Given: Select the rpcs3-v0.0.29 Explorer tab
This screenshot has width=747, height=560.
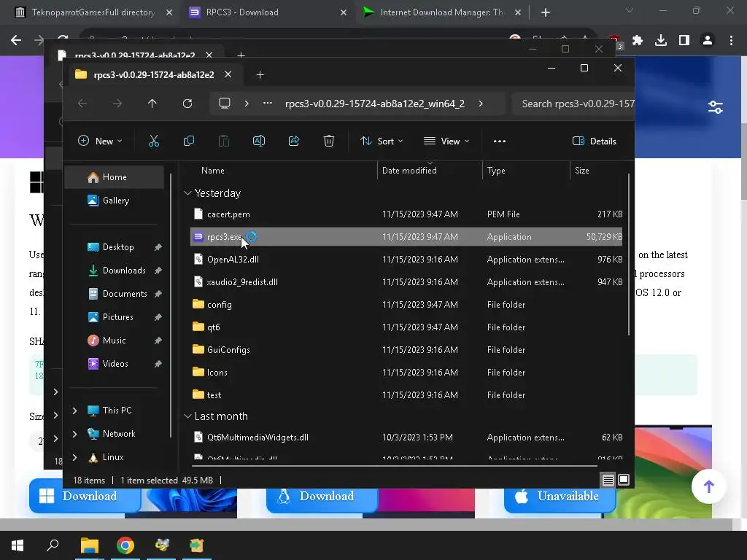Looking at the screenshot, I should pos(154,75).
